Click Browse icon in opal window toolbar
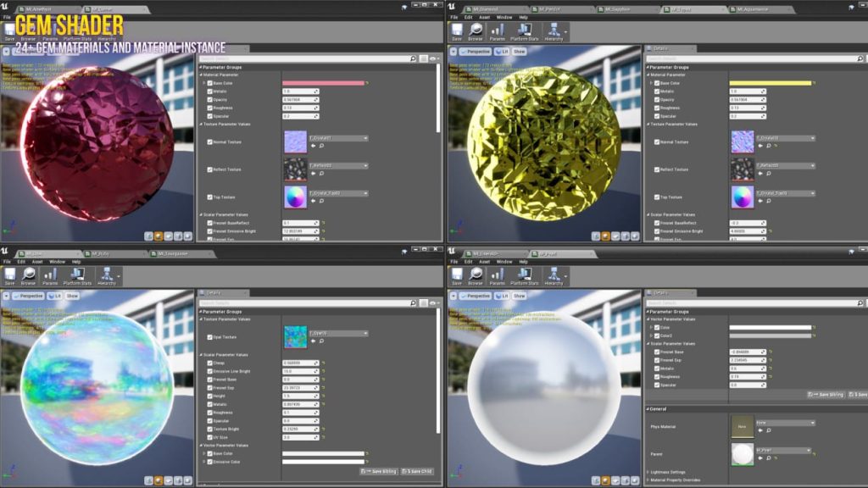The height and width of the screenshot is (488, 868). click(x=28, y=276)
